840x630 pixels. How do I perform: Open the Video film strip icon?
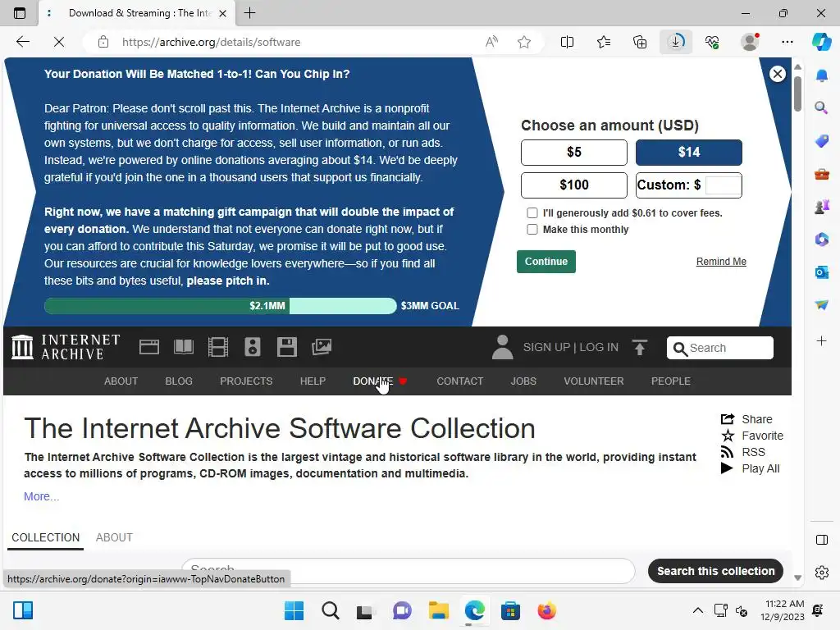[218, 347]
